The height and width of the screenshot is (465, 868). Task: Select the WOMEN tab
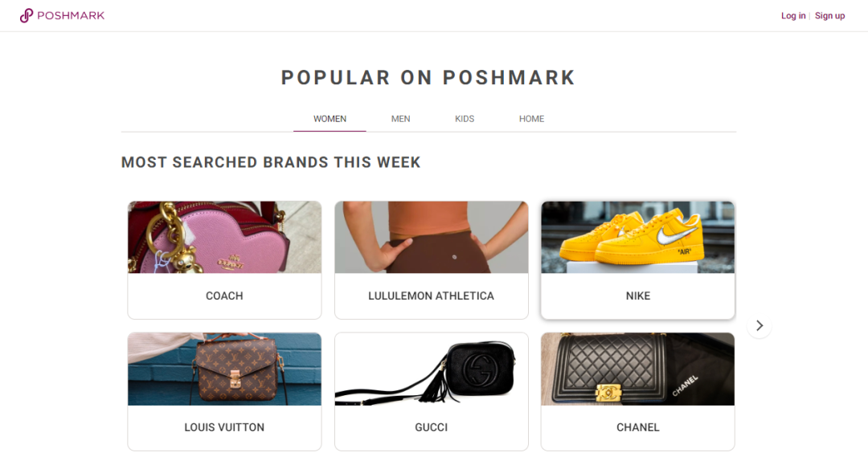pos(330,118)
